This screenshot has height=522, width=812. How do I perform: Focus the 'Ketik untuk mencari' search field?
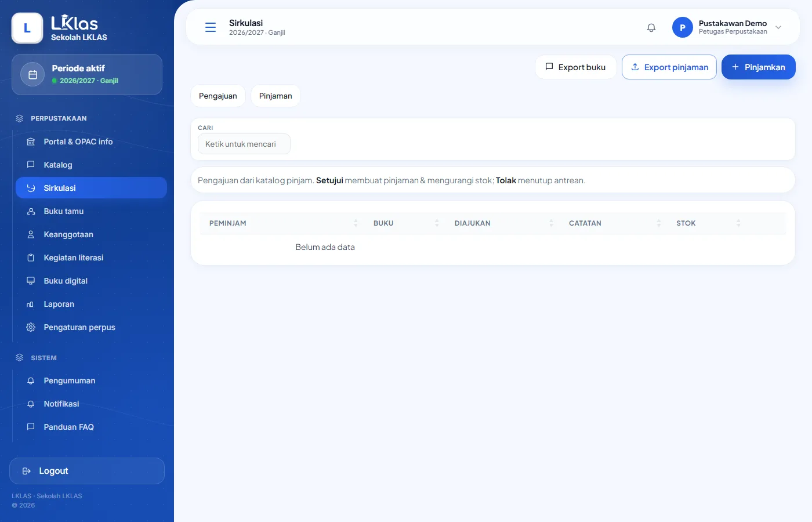point(244,144)
